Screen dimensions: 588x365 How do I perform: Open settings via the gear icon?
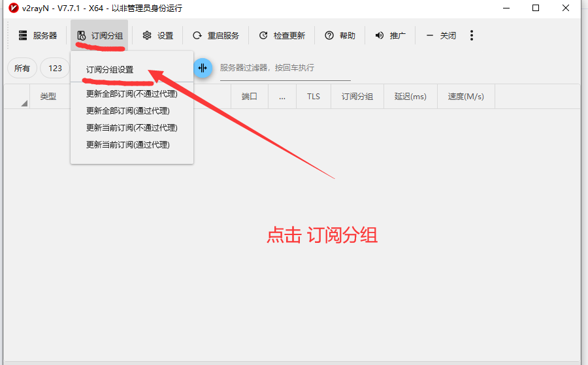[x=147, y=35]
